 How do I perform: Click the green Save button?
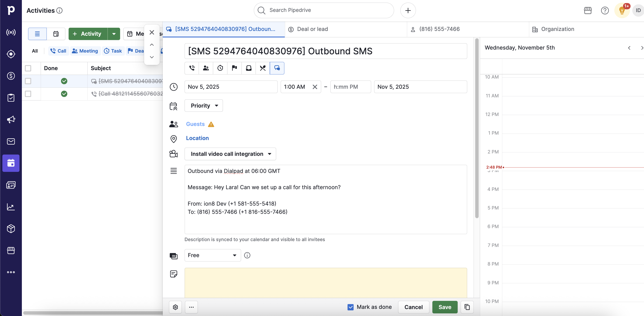[x=444, y=307]
